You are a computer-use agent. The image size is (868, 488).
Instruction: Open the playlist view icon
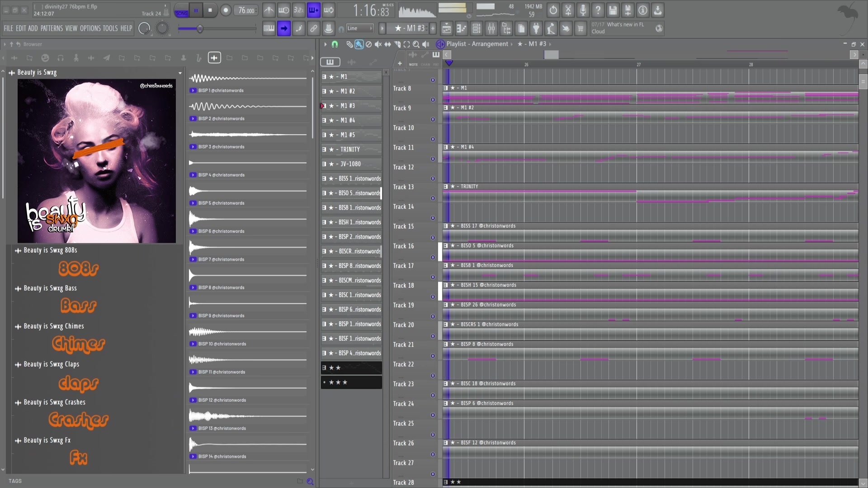(446, 28)
